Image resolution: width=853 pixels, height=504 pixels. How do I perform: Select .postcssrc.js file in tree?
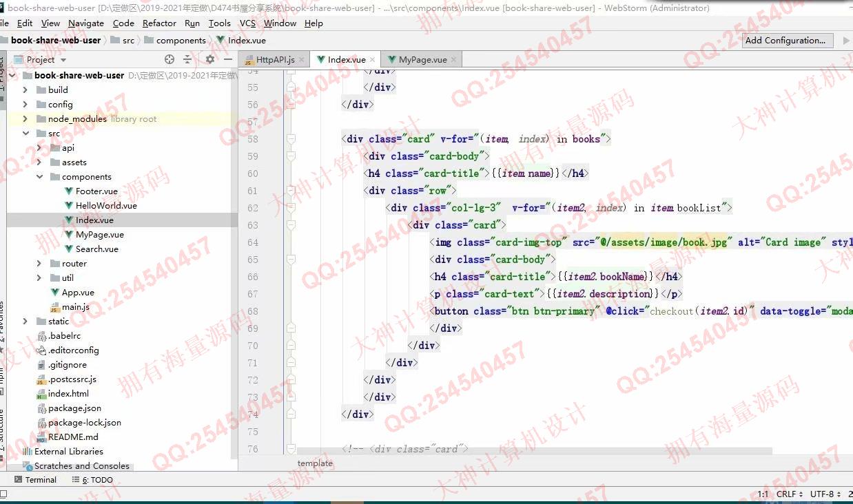72,379
